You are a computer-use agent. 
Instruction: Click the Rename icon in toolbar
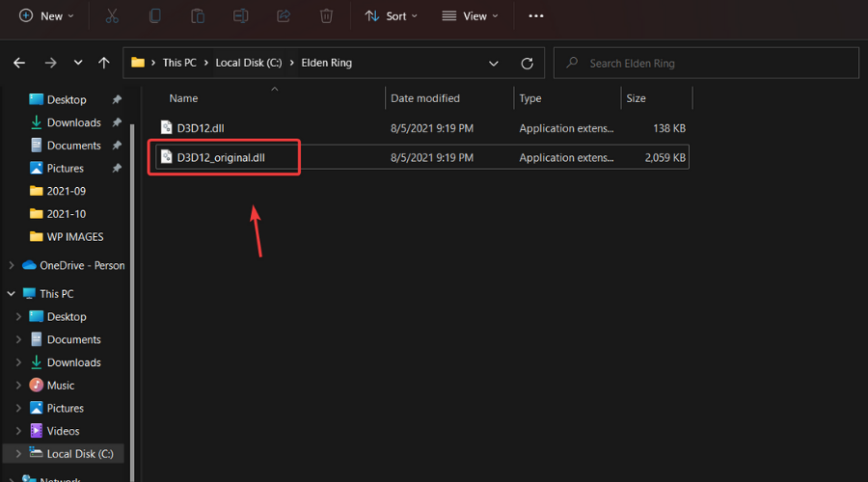click(x=241, y=16)
